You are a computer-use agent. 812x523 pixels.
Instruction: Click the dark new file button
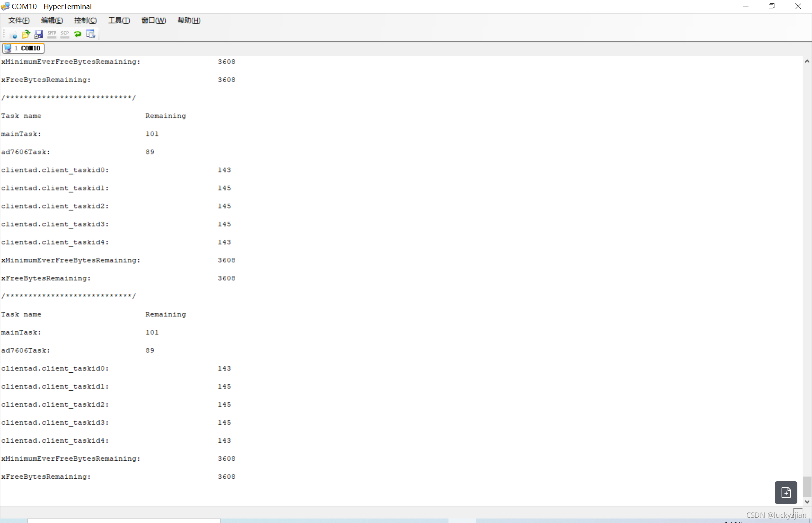click(785, 492)
